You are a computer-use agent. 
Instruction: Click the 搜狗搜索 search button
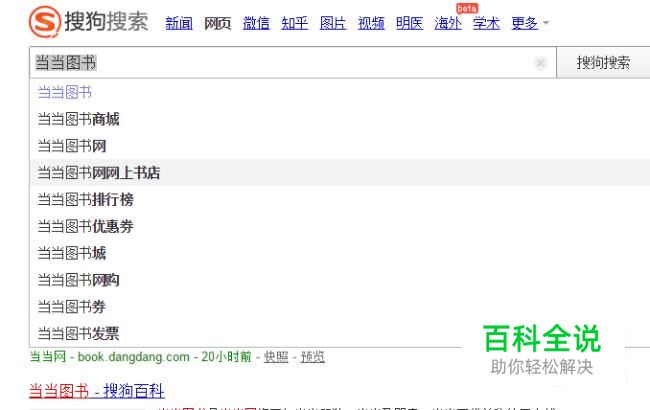tap(603, 63)
